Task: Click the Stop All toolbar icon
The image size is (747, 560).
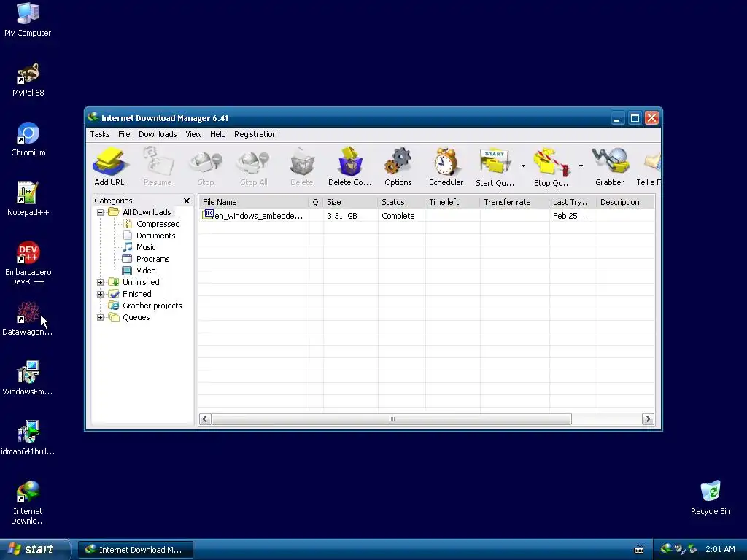Action: [253, 167]
